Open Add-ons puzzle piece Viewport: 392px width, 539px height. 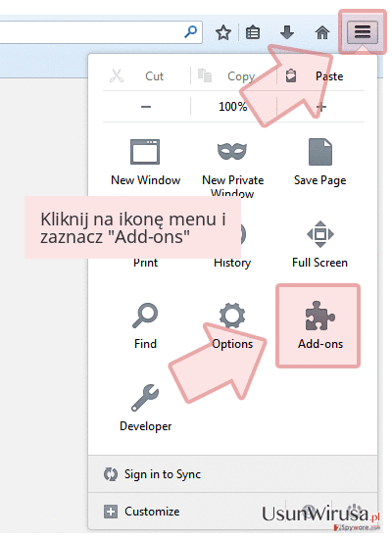[319, 326]
